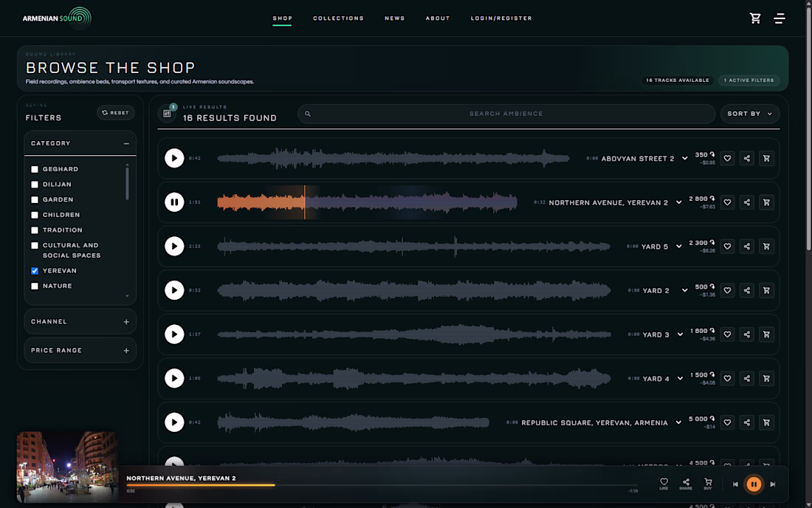Go to the Collections nav tab
Viewport: 812px width, 508px height.
click(x=338, y=18)
